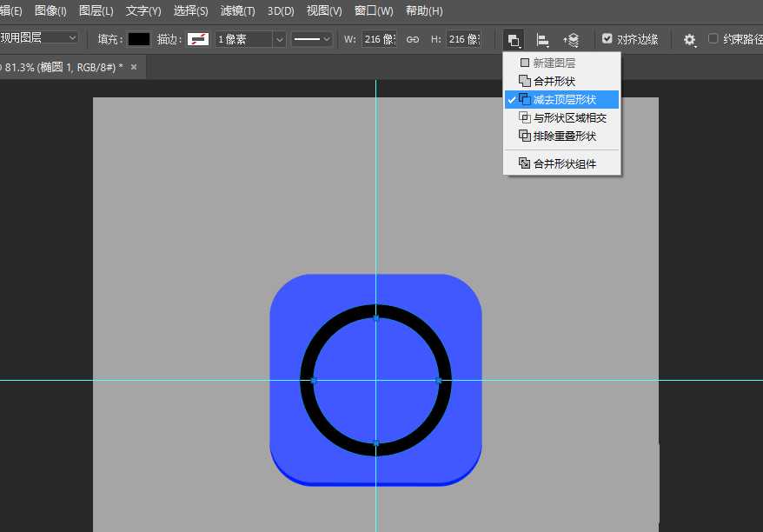The width and height of the screenshot is (763, 532).
Task: Open the 图层(L) menu
Action: click(x=96, y=11)
